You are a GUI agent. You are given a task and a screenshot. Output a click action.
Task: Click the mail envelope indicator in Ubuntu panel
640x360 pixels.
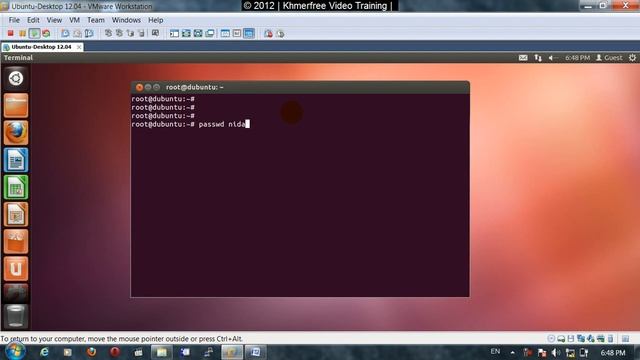[523, 58]
